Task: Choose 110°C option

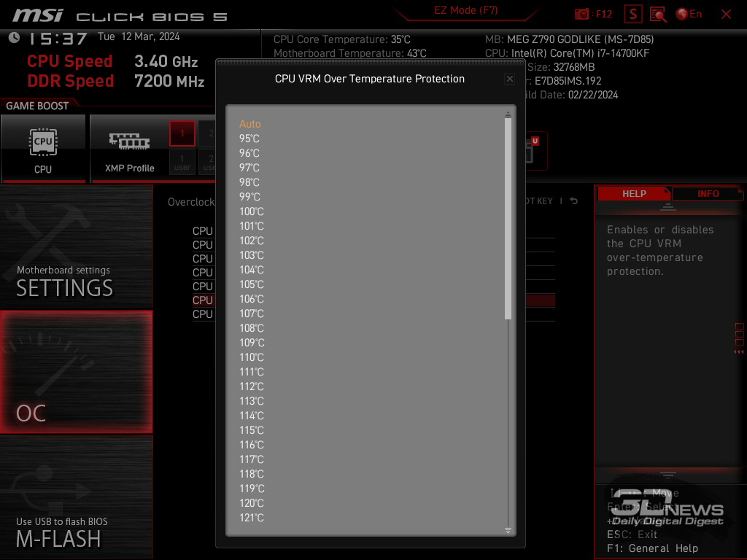Action: tap(251, 357)
